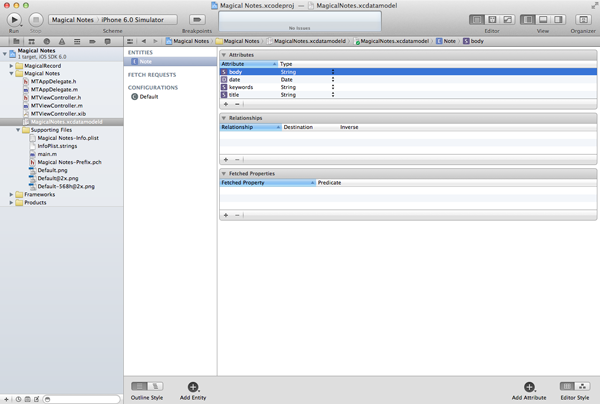Show the Assistant editor
The height and width of the screenshot is (404, 600).
[x=492, y=20]
